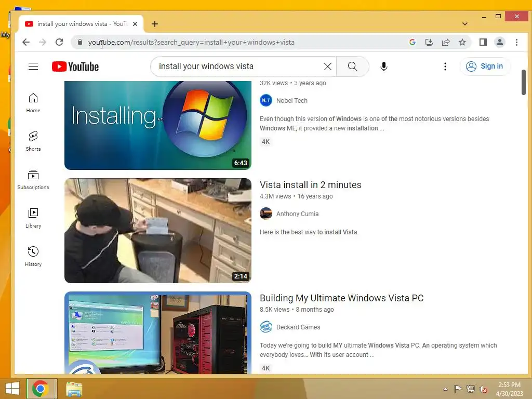Click the install app icon in address bar
The image size is (532, 399).
tap(429, 42)
